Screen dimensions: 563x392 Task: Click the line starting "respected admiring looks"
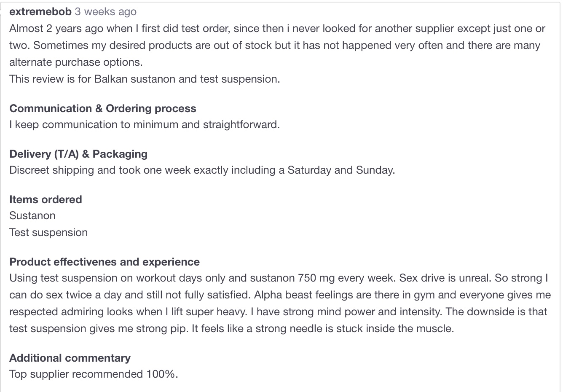278,311
